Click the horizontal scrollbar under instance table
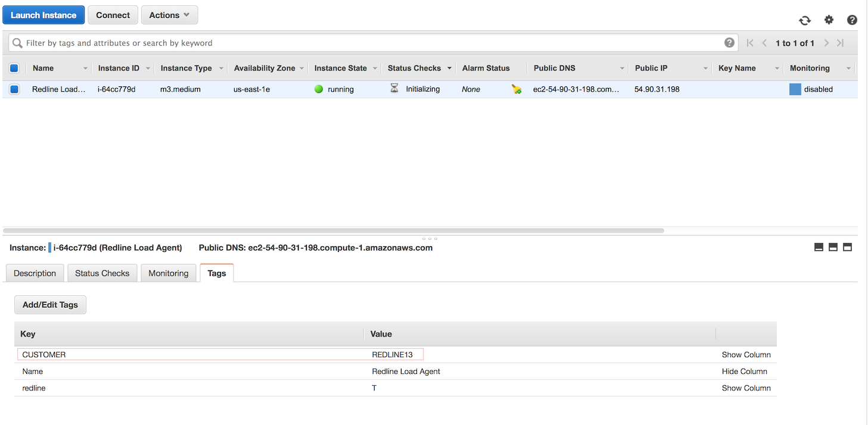Screen dimensions: 868x425 click(x=334, y=230)
